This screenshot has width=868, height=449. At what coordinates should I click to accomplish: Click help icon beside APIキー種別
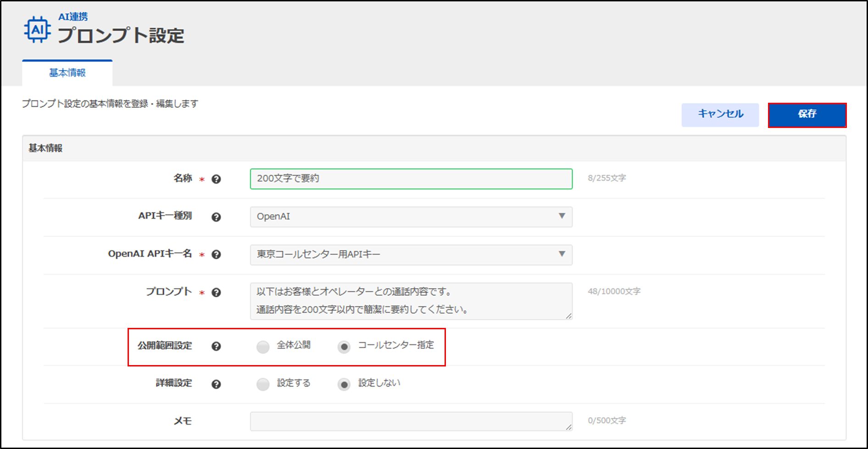[x=216, y=217]
